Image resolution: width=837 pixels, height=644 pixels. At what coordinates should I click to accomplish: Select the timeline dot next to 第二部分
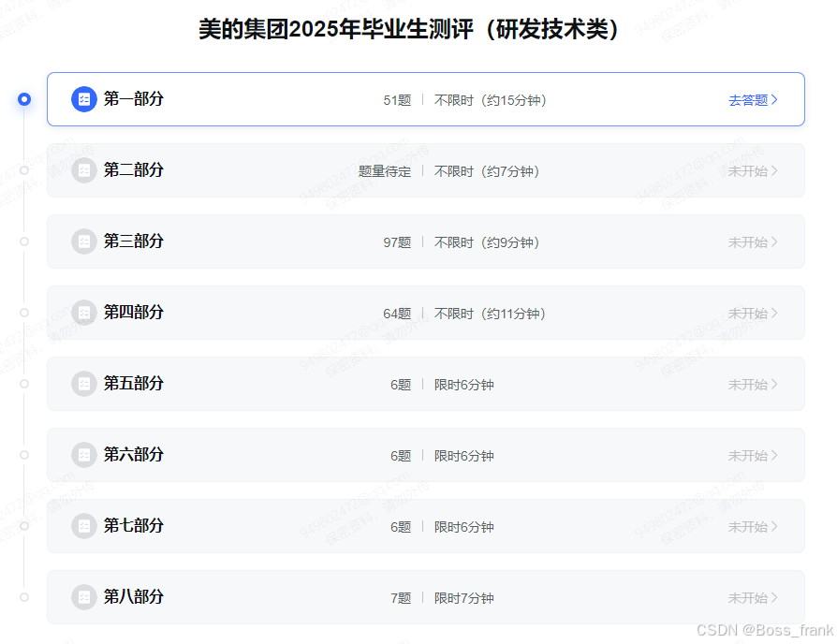click(24, 170)
